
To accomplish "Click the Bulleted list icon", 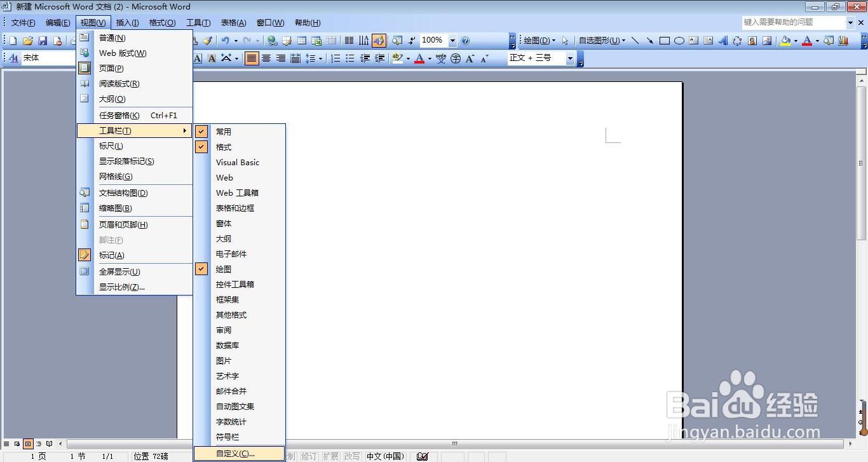I will [350, 58].
